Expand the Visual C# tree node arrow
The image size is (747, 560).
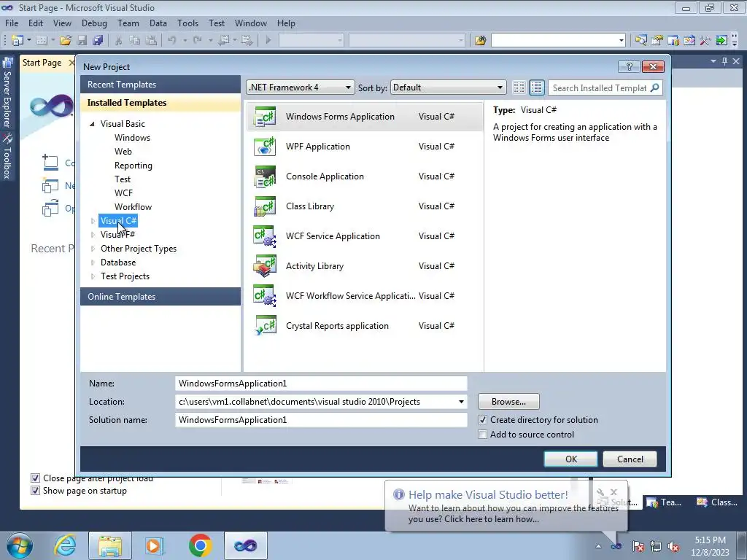(x=93, y=221)
